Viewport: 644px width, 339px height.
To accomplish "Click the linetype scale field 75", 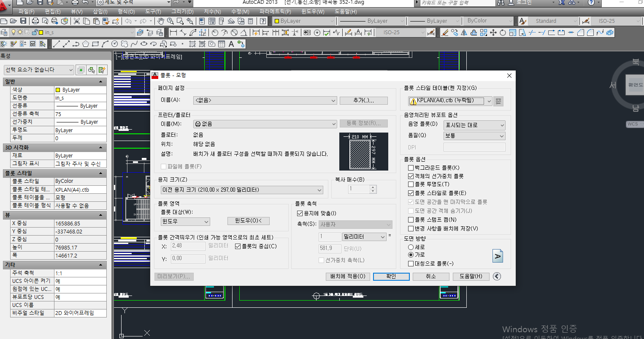I will pyautogui.click(x=80, y=114).
